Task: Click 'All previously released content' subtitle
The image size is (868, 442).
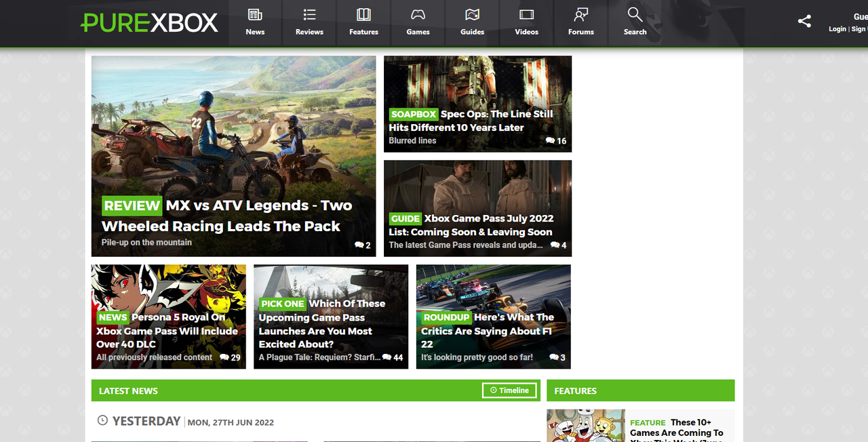Action: (x=154, y=357)
